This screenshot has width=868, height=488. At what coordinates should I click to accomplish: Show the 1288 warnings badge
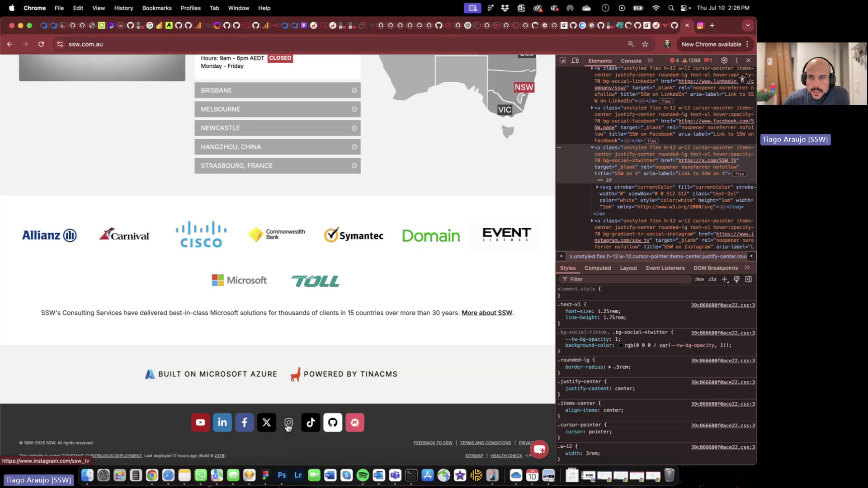tap(691, 60)
